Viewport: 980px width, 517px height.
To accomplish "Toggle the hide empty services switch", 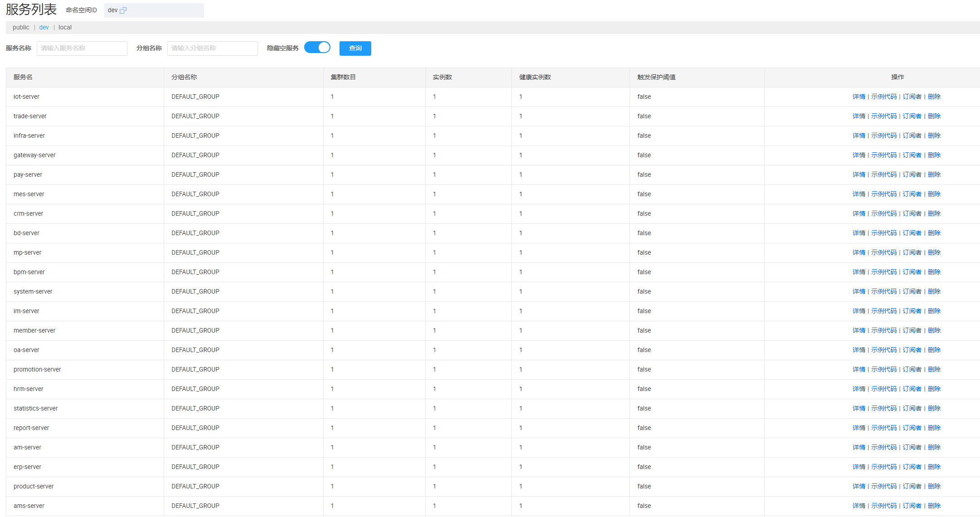I will pos(317,48).
